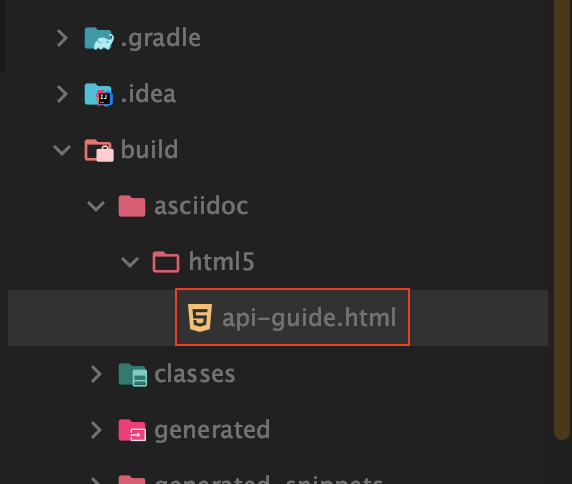The image size is (572, 484).
Task: Select the build folder label
Action: (x=149, y=150)
